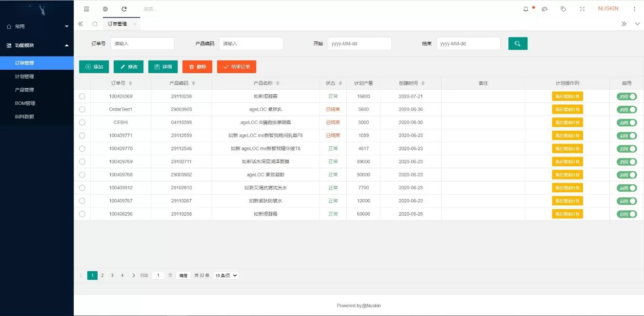644x316 pixels.
Task: Go to page 2
Action: pos(102,276)
